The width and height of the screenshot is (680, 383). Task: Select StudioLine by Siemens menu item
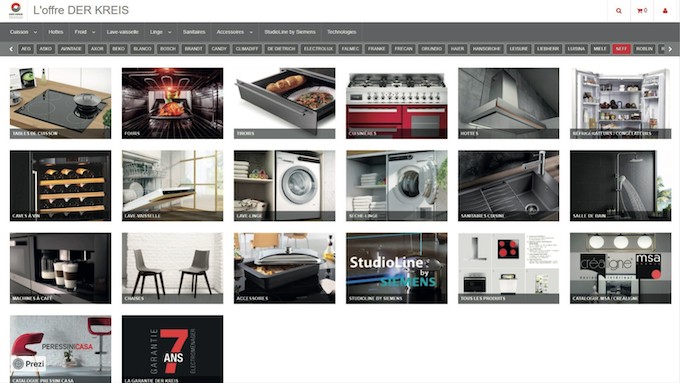tap(290, 32)
